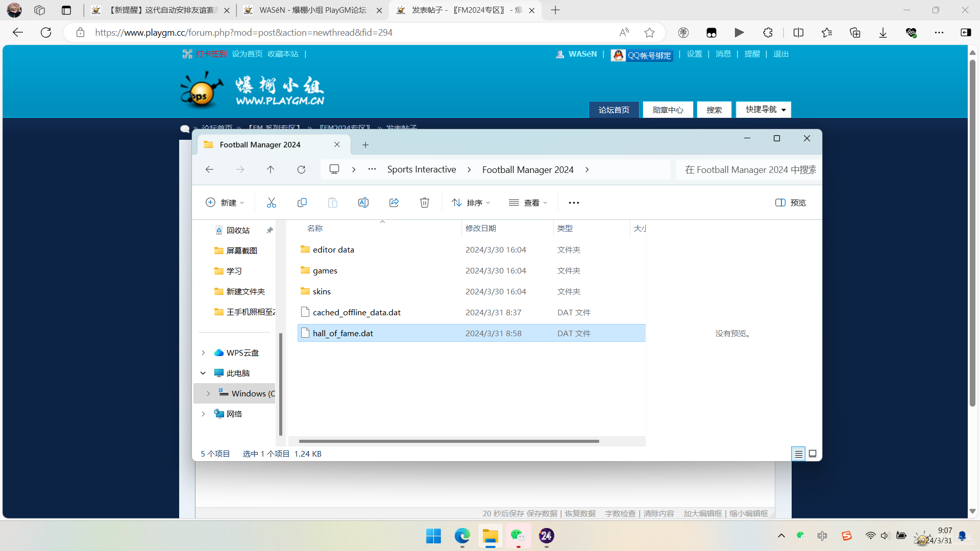The height and width of the screenshot is (551, 980).
Task: Switch to the WASéN PlayGM论坛 browser tab
Action: [312, 10]
